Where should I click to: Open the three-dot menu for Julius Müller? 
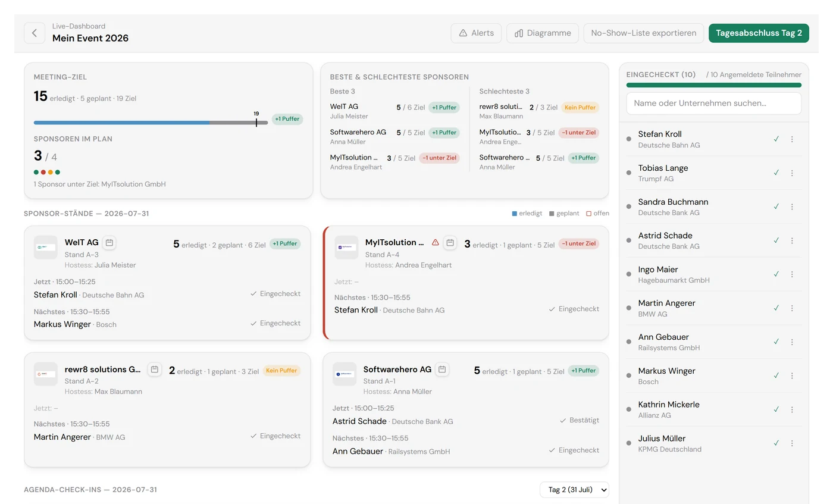792,443
